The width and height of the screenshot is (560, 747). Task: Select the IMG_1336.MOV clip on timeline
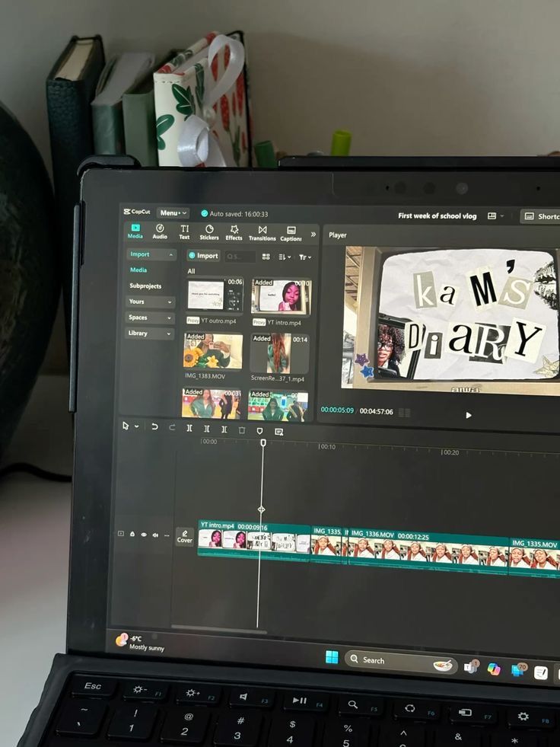tap(428, 552)
